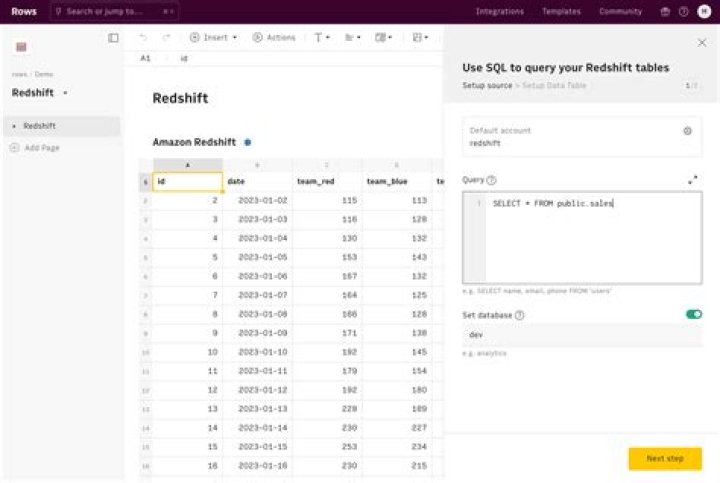Click the gift icon in top bar
This screenshot has height=483, width=720.
click(x=665, y=12)
